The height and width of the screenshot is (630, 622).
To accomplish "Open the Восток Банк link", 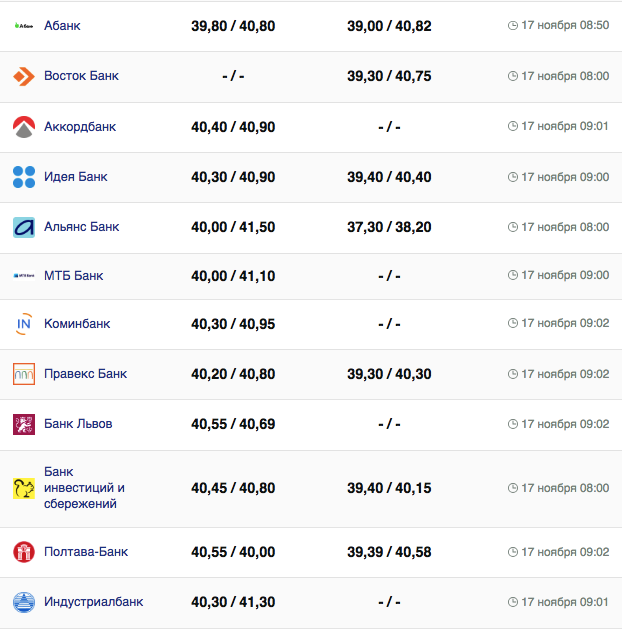I will point(81,76).
